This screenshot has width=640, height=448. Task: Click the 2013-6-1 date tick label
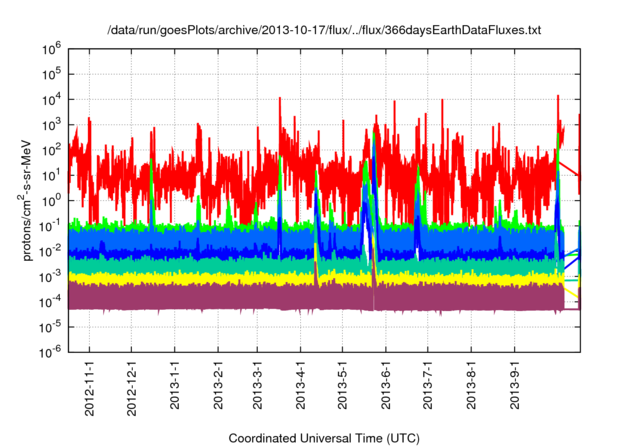pyautogui.click(x=386, y=385)
